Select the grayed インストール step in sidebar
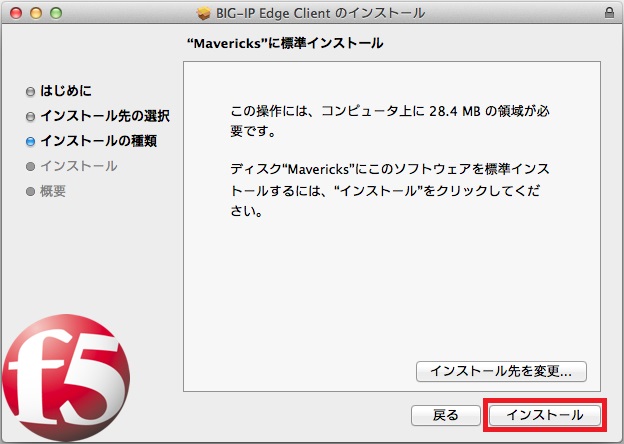 click(x=79, y=166)
